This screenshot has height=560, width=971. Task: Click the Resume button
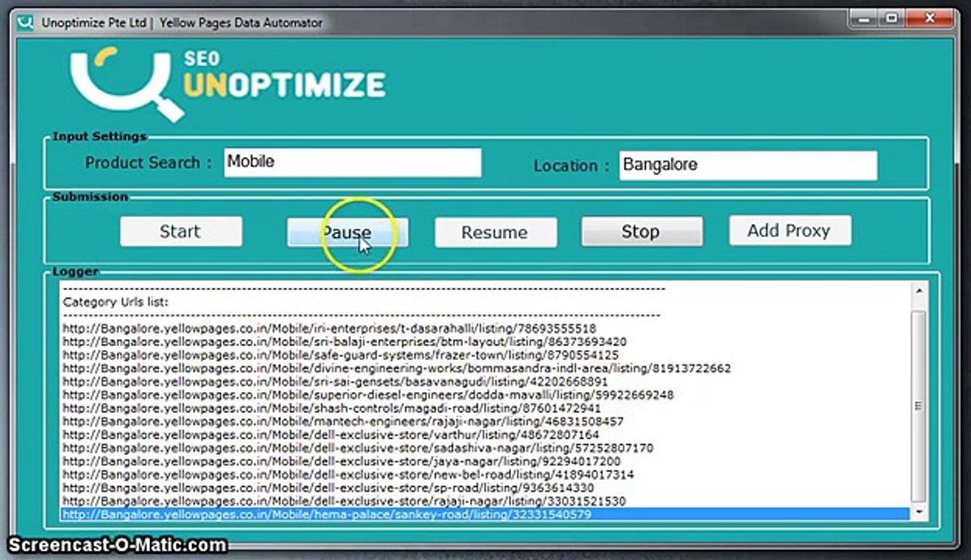coord(495,233)
